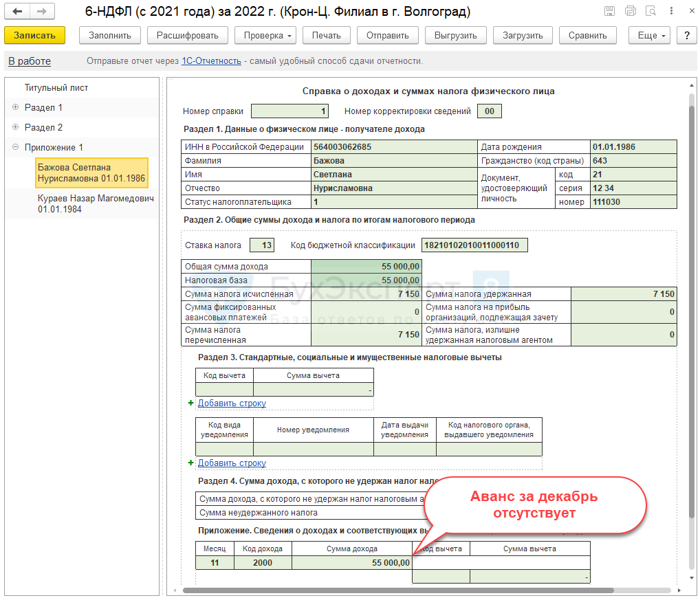Image resolution: width=700 pixels, height=598 pixels.
Task: Click the Печать button
Action: click(x=327, y=35)
